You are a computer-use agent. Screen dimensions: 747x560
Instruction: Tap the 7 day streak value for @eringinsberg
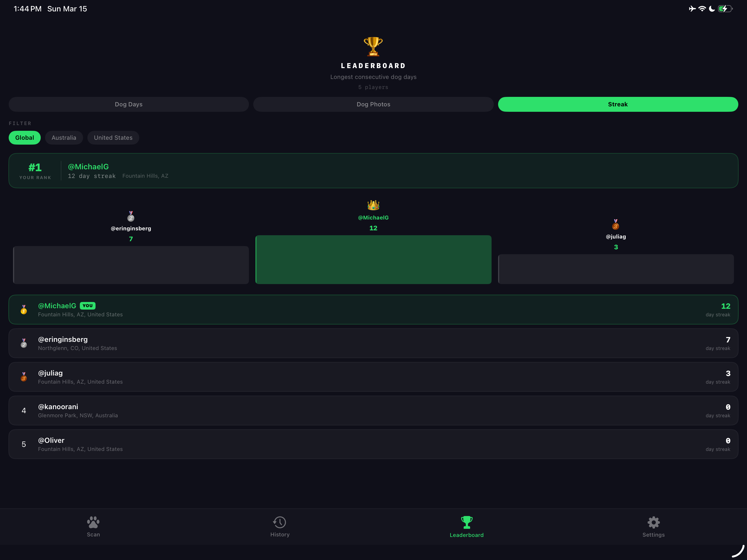pyautogui.click(x=728, y=340)
